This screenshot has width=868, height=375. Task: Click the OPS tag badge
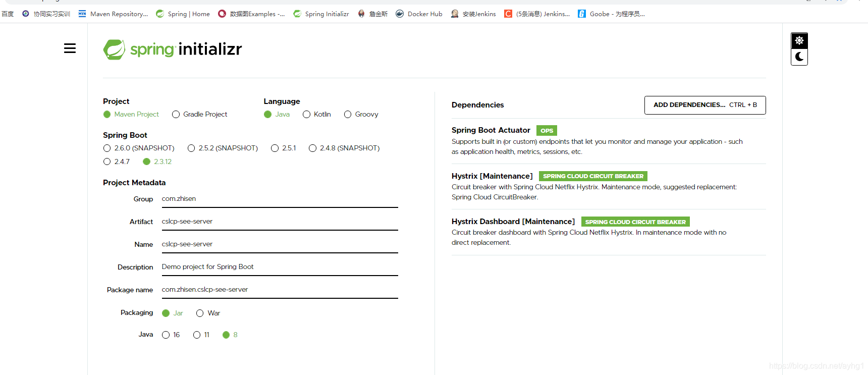(x=547, y=131)
